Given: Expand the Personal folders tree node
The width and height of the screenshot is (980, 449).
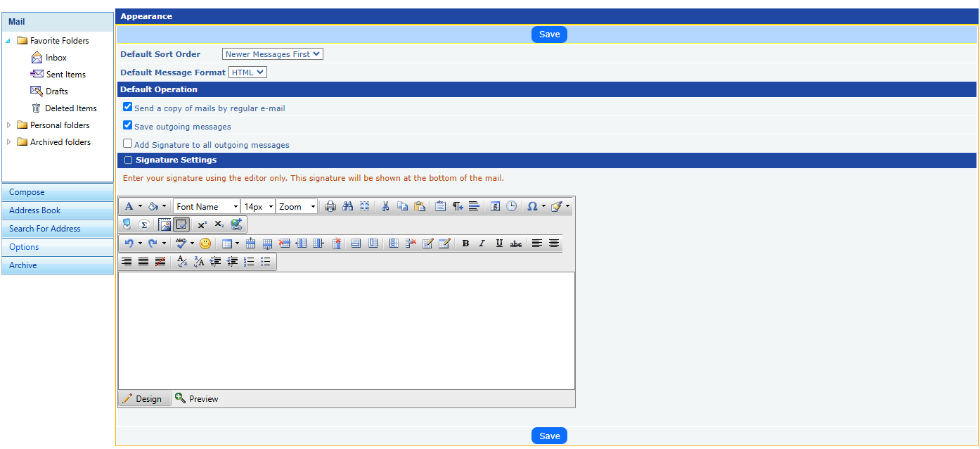Looking at the screenshot, I should (x=8, y=125).
